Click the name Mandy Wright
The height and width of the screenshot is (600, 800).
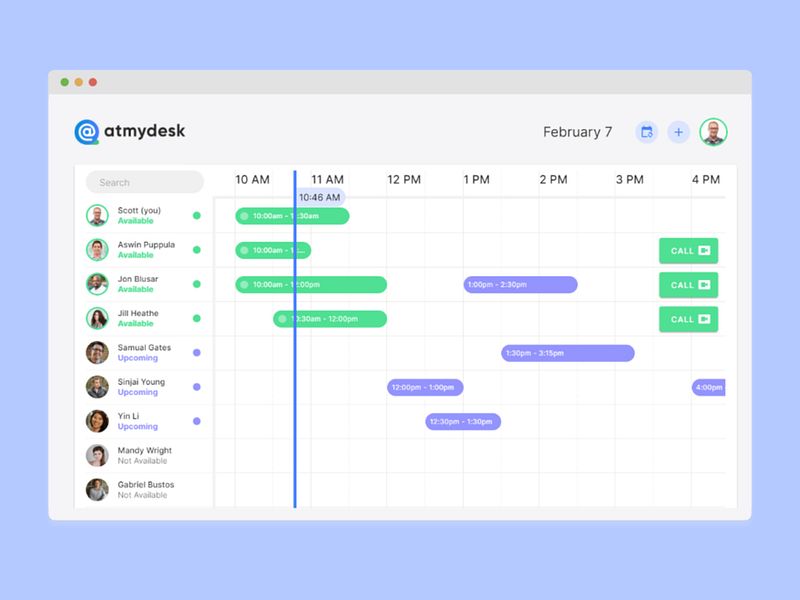pos(144,450)
